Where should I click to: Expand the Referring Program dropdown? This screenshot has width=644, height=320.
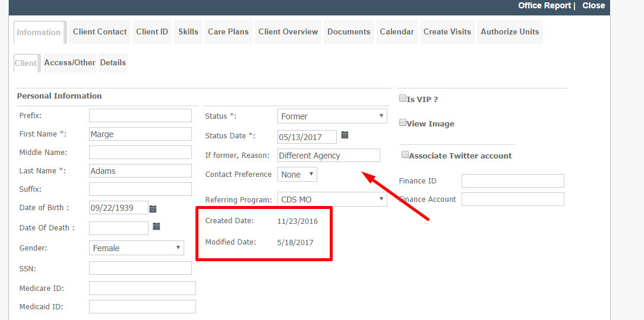332,199
